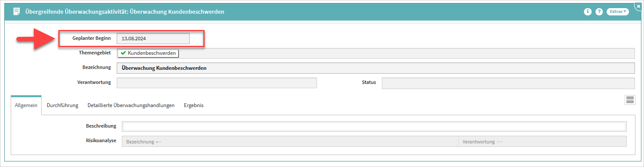Click into the Beschreibung text field
Screen dimensions: 644x167
pyautogui.click(x=374, y=126)
